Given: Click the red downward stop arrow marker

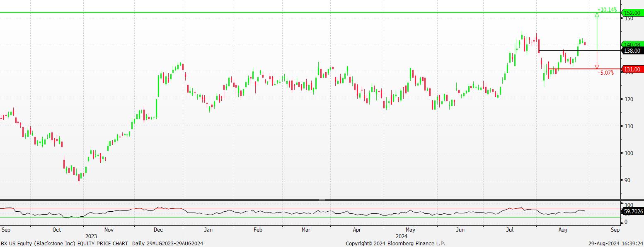Looking at the screenshot, I should pos(597,66).
